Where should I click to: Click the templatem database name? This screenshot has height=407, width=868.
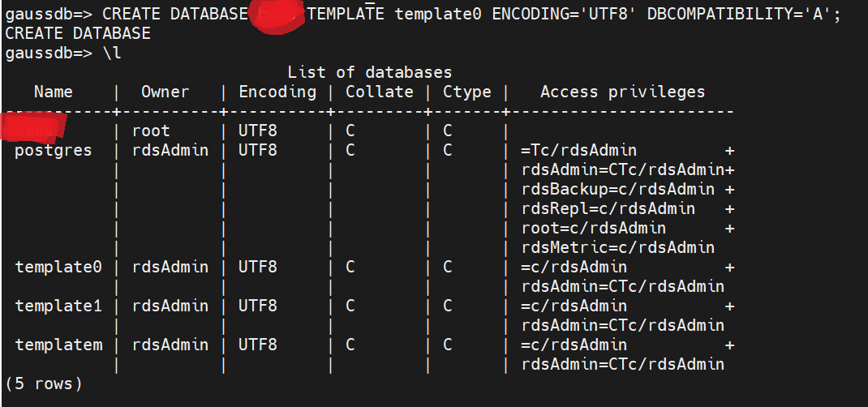point(58,345)
